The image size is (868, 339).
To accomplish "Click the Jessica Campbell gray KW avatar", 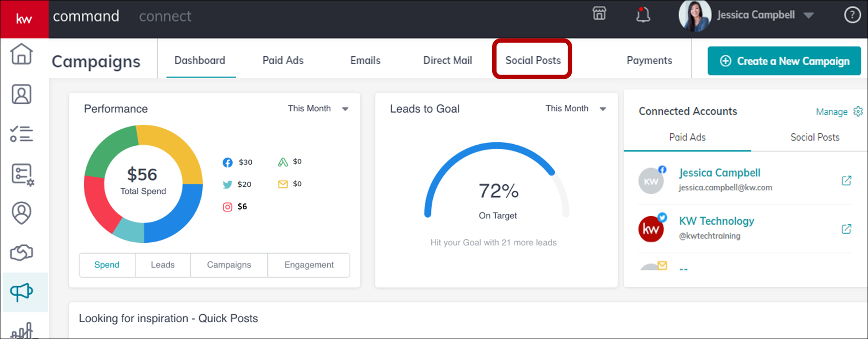I will pos(651,181).
